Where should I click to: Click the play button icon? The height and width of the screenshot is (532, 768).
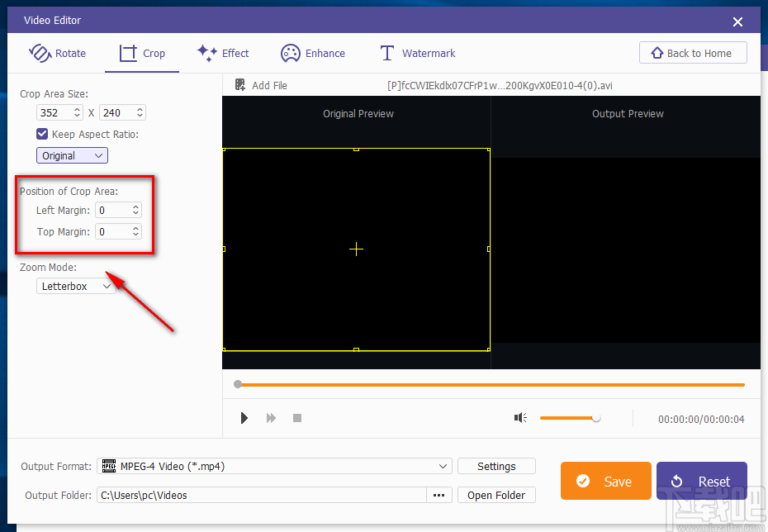(x=244, y=418)
